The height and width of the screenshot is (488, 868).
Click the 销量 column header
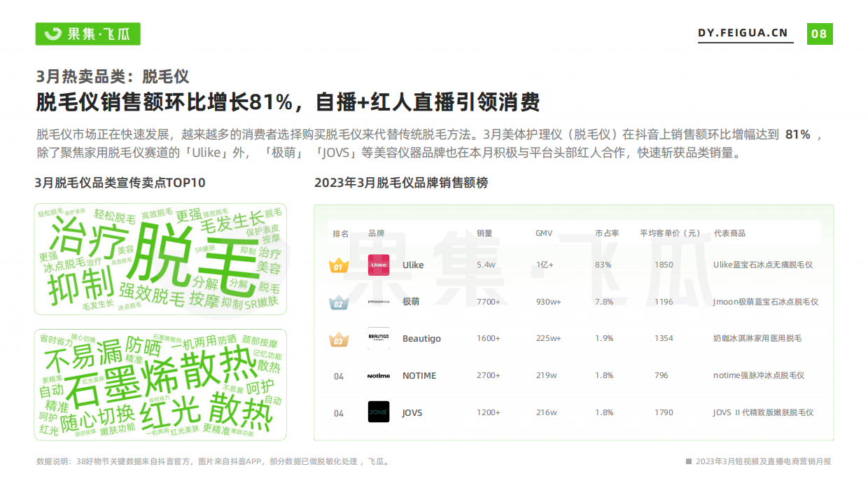[x=484, y=233]
